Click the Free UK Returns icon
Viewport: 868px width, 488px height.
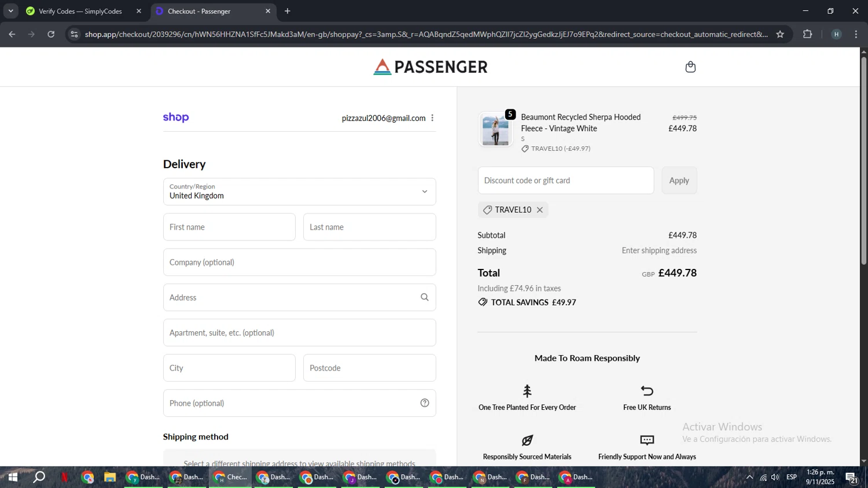click(x=647, y=391)
